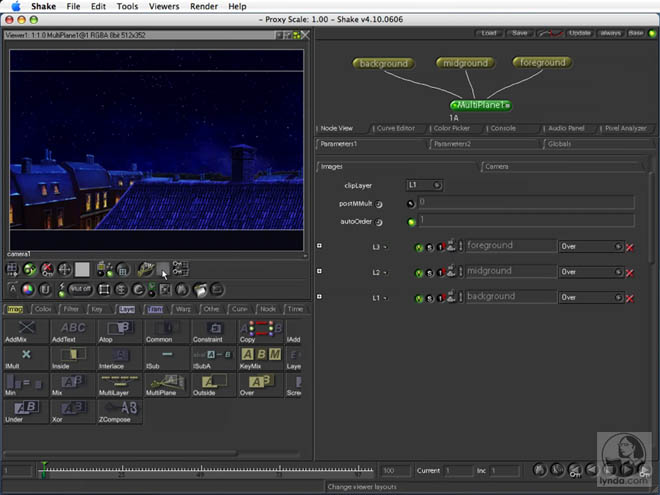660x495 pixels.
Task: Click the gray viewer background color swatch
Action: (x=82, y=269)
